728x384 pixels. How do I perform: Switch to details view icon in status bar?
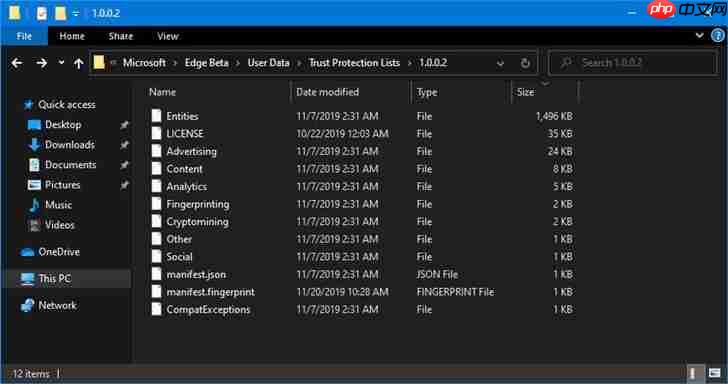coord(692,373)
